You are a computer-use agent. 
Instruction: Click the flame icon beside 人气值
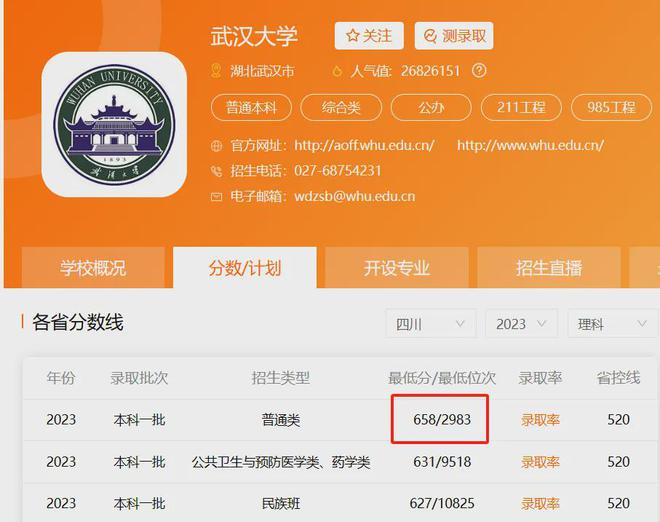(337, 71)
